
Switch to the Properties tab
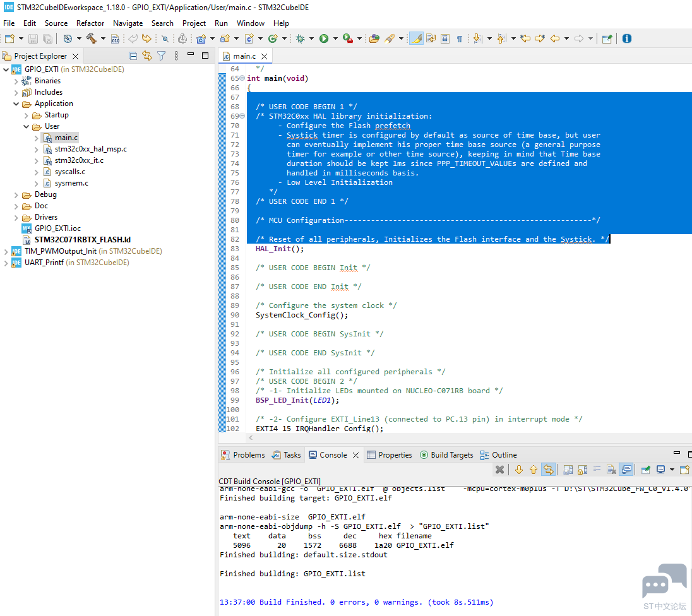[x=389, y=455]
